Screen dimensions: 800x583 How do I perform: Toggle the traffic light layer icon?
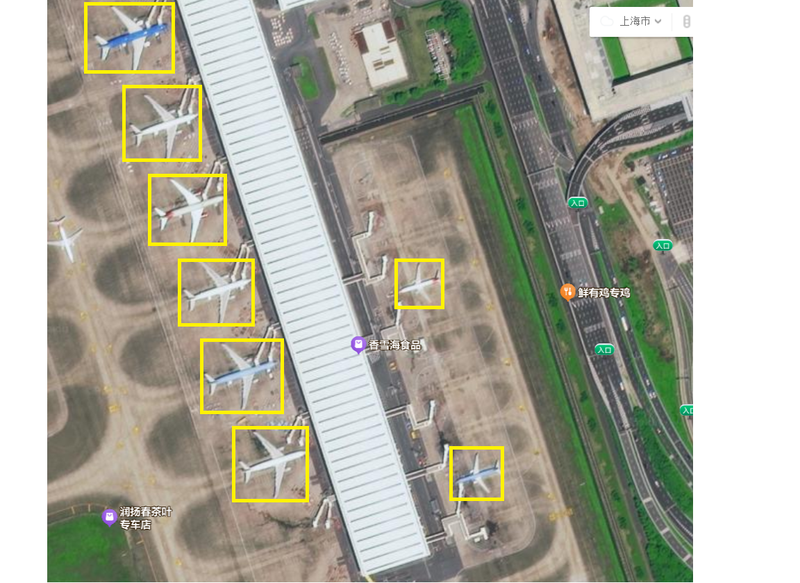686,21
